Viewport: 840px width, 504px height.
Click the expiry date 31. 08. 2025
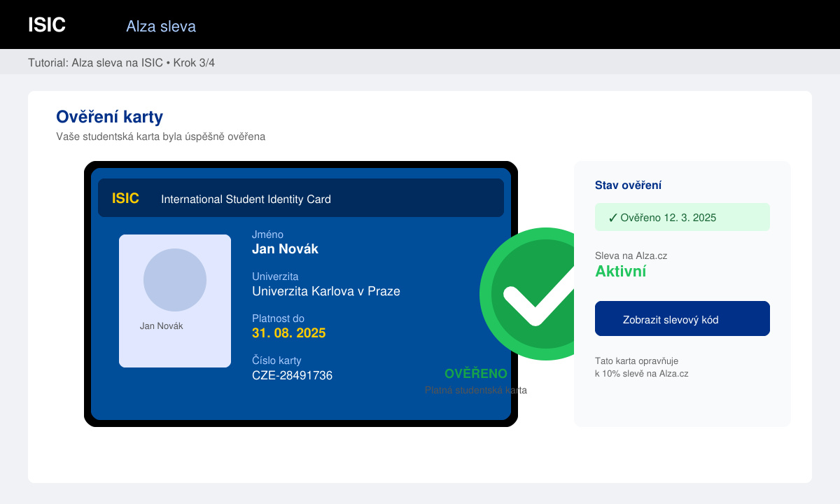tap(288, 333)
